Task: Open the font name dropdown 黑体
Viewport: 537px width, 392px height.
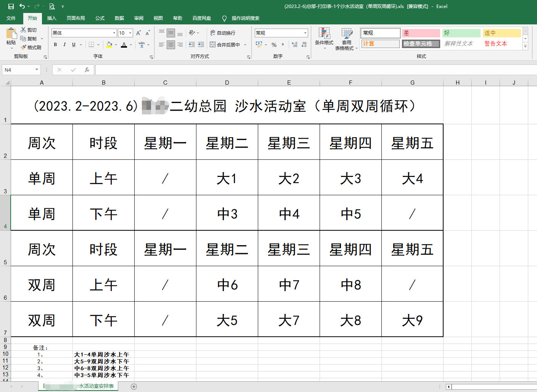Action: click(114, 33)
